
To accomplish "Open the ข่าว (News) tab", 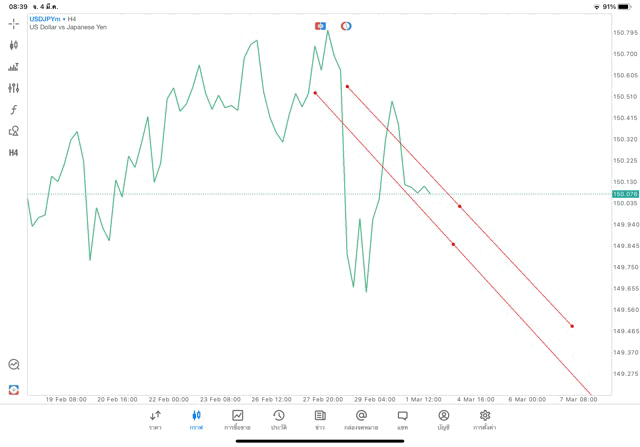I will pos(320,419).
